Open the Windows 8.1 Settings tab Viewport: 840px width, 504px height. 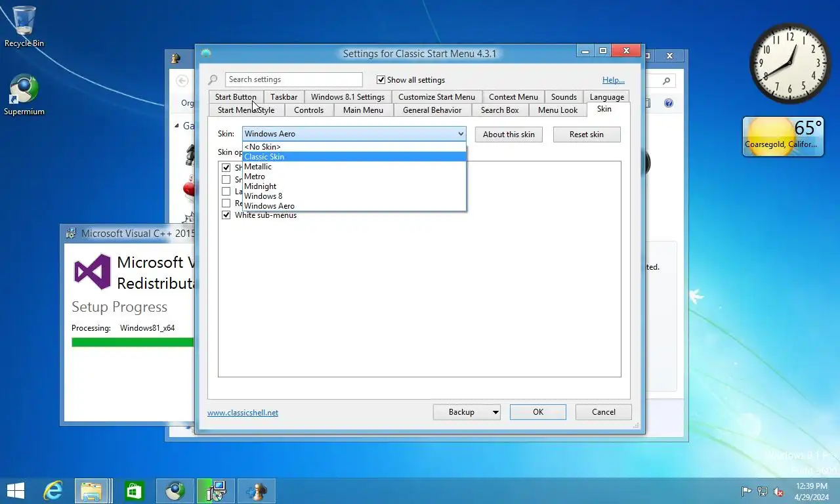348,97
